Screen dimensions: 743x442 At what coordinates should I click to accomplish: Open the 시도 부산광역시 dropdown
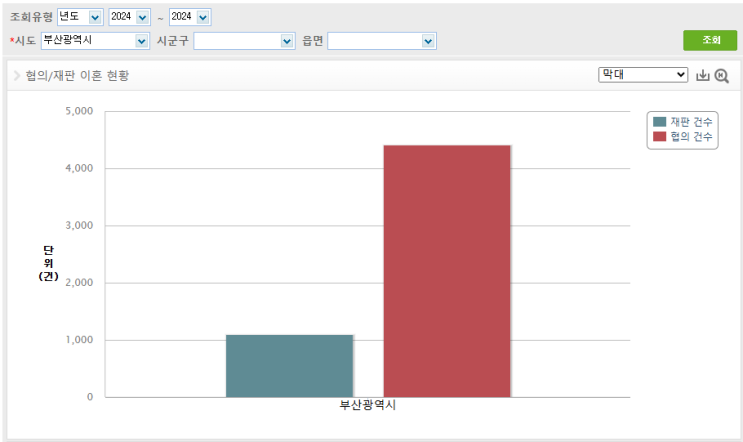95,41
